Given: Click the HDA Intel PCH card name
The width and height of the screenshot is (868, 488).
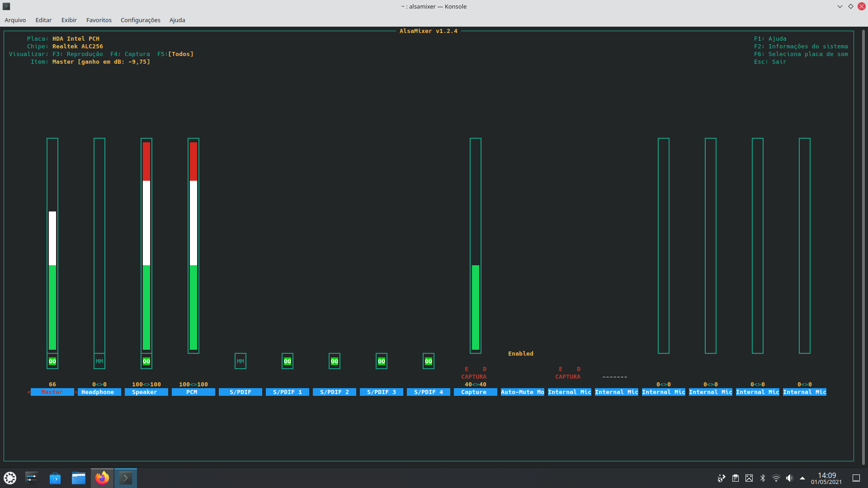Looking at the screenshot, I should point(76,38).
